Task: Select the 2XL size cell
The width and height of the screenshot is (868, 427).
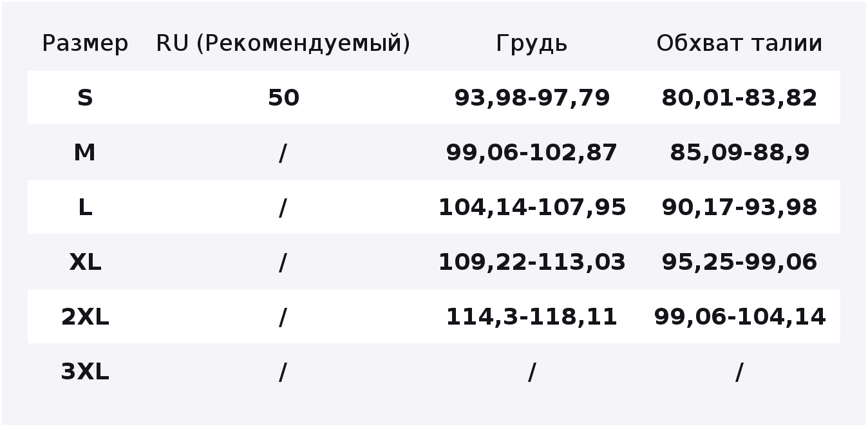Action: click(x=85, y=317)
